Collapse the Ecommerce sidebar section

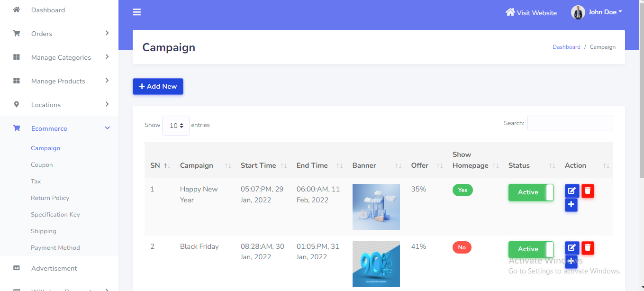point(107,128)
